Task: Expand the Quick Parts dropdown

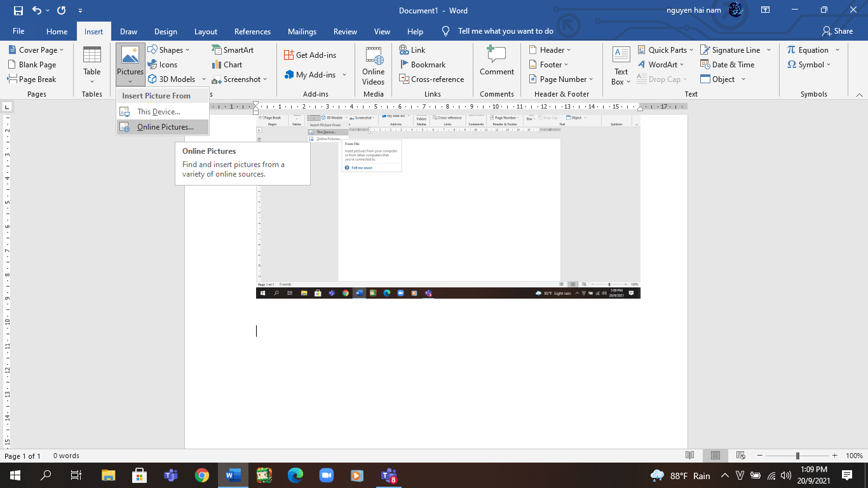Action: pos(691,50)
